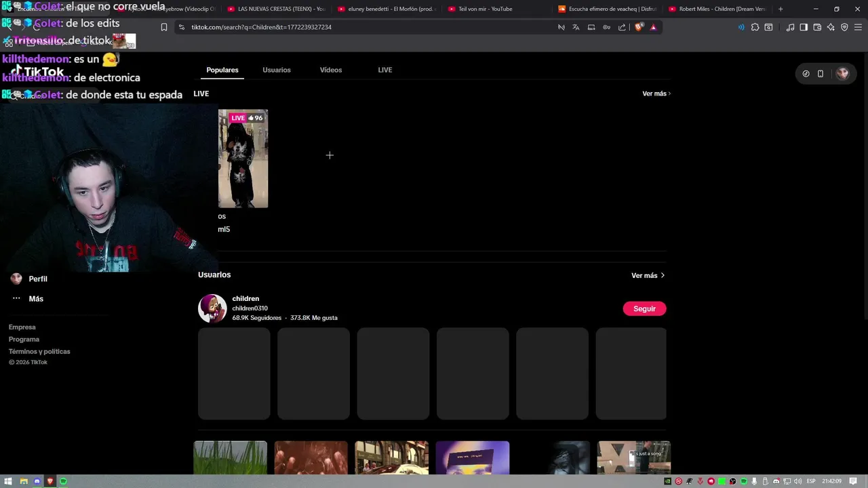868x488 pixels.
Task: Expand Ver más for LIVE section
Action: [656, 94]
